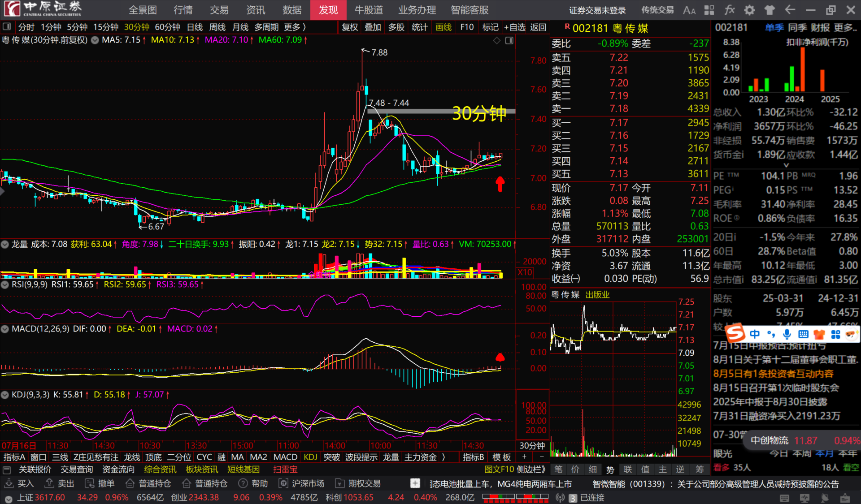The height and width of the screenshot is (504, 861).
Task: Click the 复权 button
Action: (350, 27)
